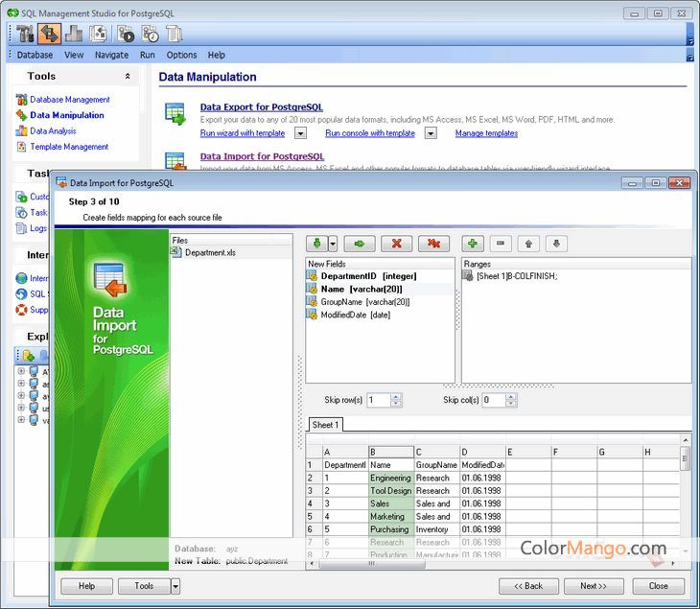
Task: Open the Tools button dropdown arrow
Action: click(175, 586)
